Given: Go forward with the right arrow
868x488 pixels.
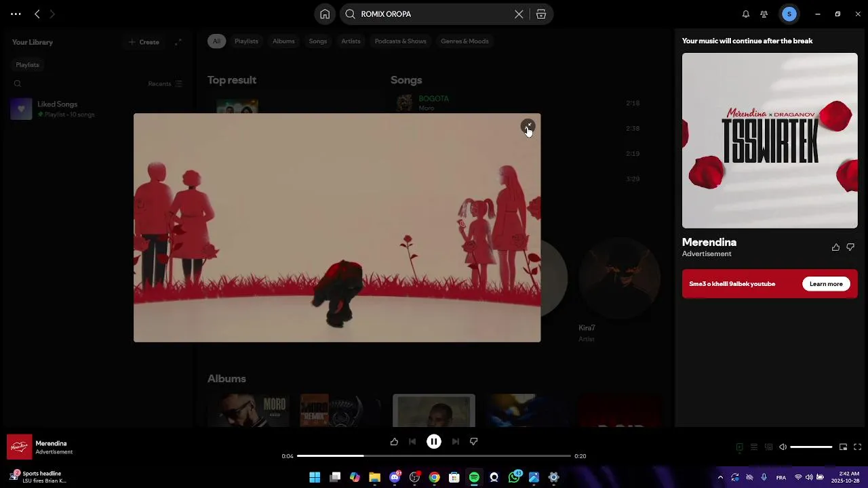Looking at the screenshot, I should coord(52,14).
